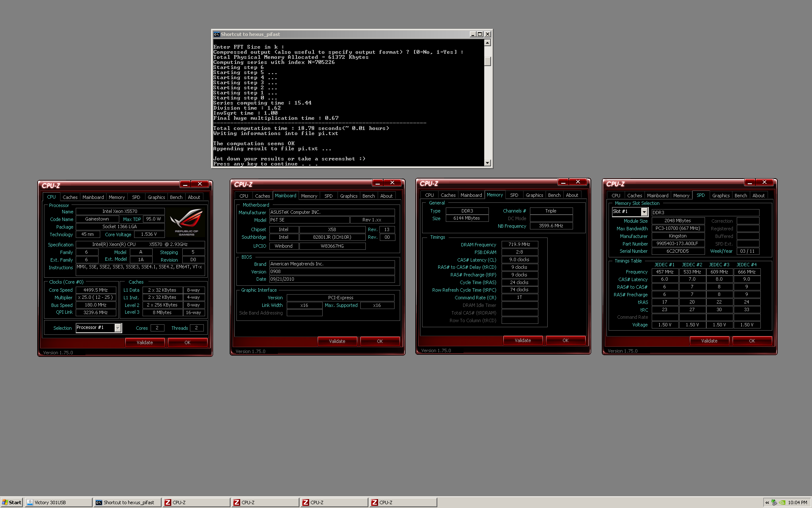This screenshot has width=812, height=508.
Task: Open Bench tab in first CPU-Z window
Action: click(x=176, y=197)
